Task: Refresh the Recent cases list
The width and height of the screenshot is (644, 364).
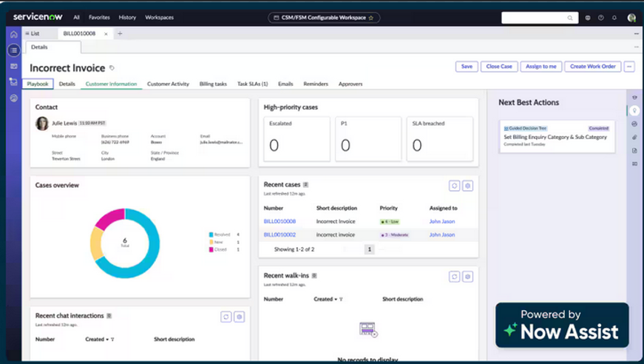Action: [x=454, y=186]
